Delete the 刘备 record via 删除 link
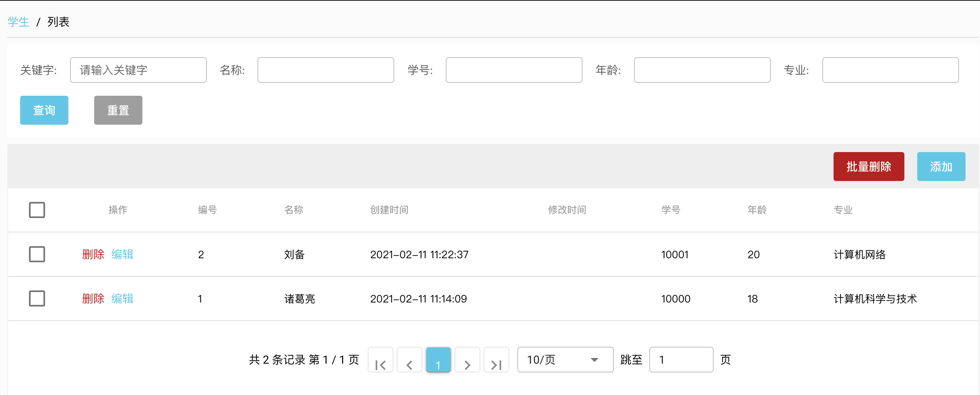 93,254
